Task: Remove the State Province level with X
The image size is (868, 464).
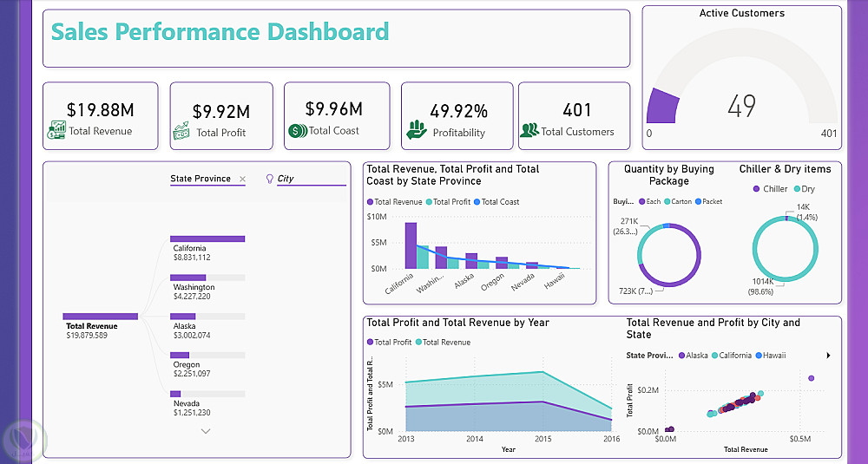Action: (242, 179)
